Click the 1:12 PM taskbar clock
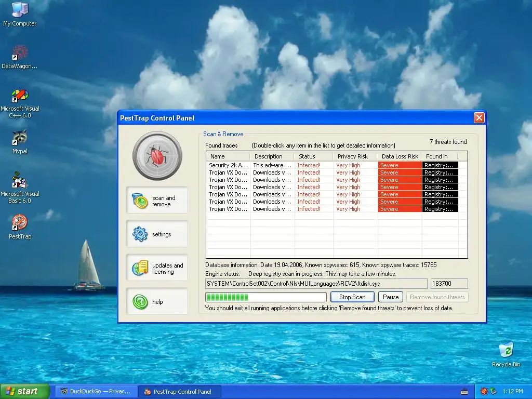Viewport: 532px width, 399px height. (512, 391)
